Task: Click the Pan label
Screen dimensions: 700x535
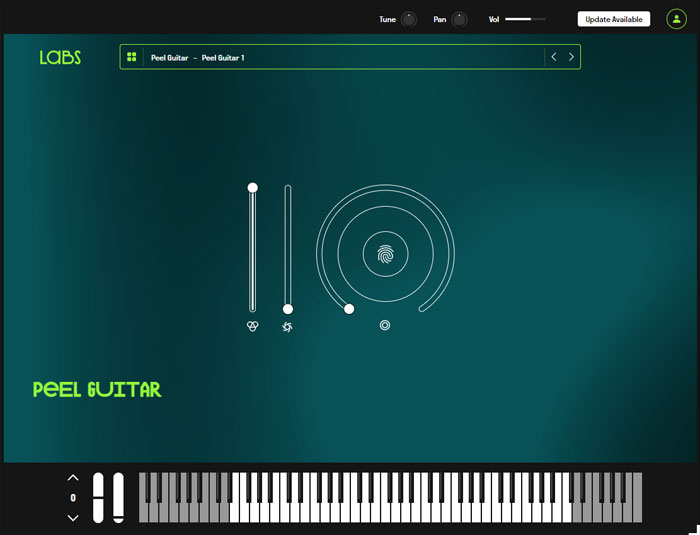Action: 440,19
